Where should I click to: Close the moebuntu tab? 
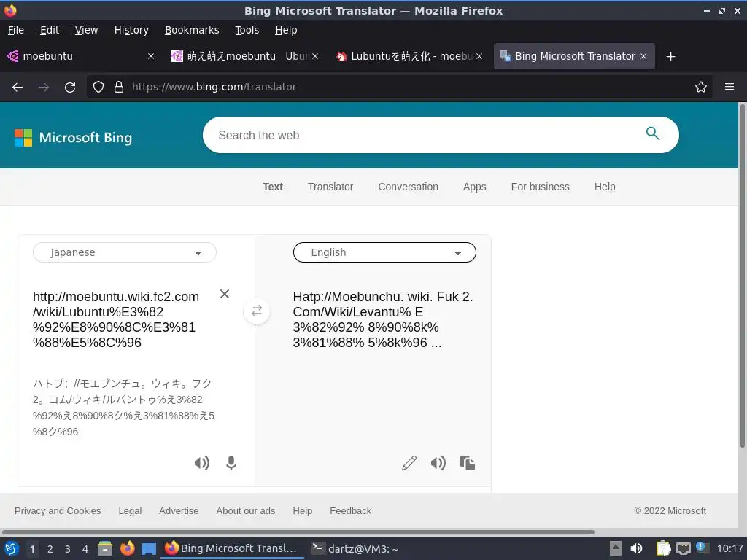point(150,56)
